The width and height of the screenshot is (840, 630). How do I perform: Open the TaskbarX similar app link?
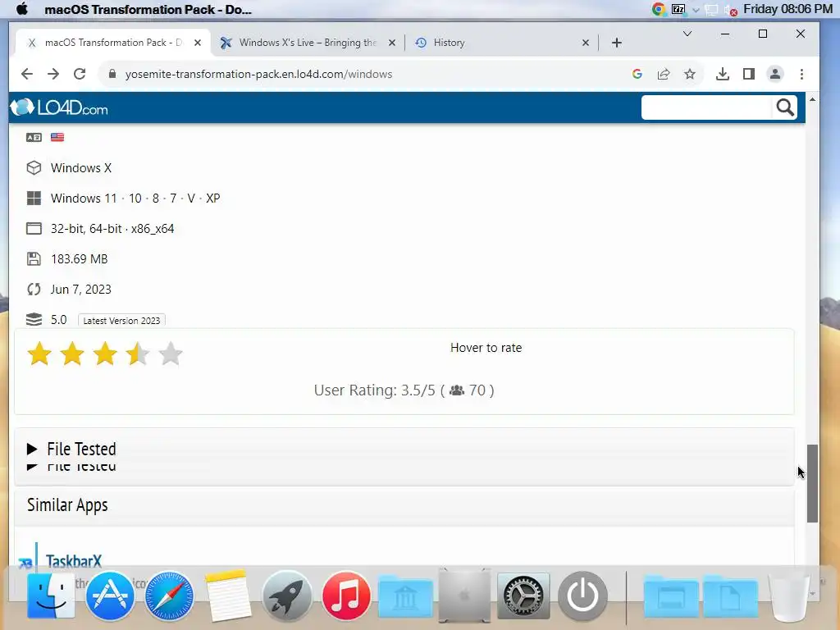tap(73, 561)
